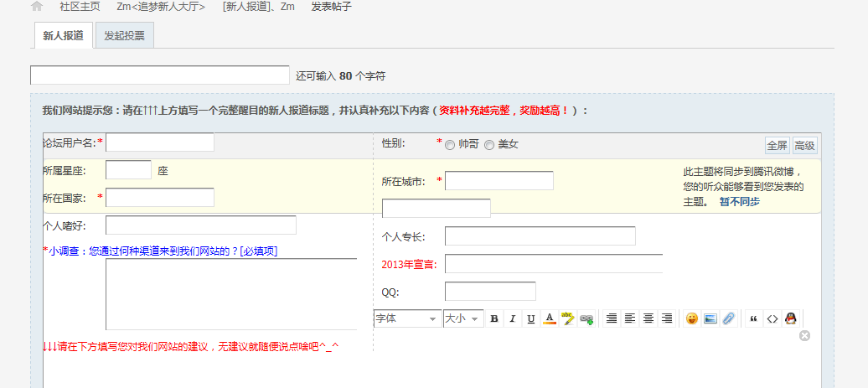
Task: Focus the QQ number input field
Action: tap(490, 292)
